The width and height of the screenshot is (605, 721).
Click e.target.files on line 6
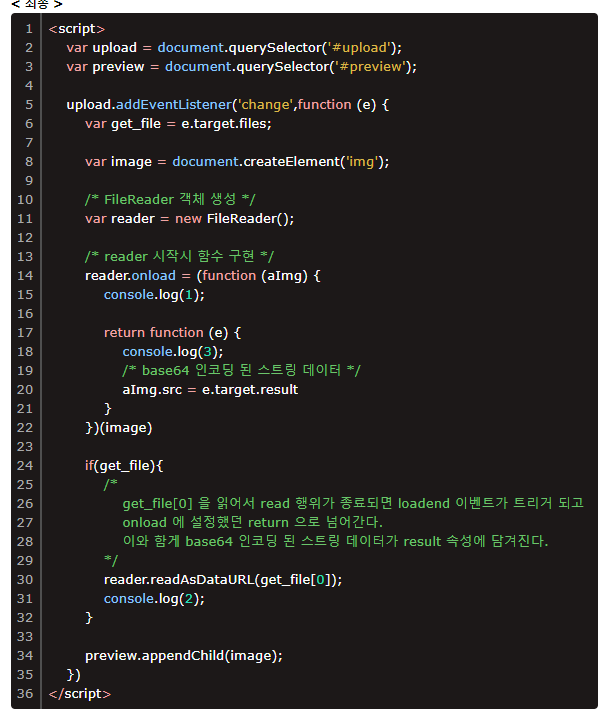[x=225, y=124]
